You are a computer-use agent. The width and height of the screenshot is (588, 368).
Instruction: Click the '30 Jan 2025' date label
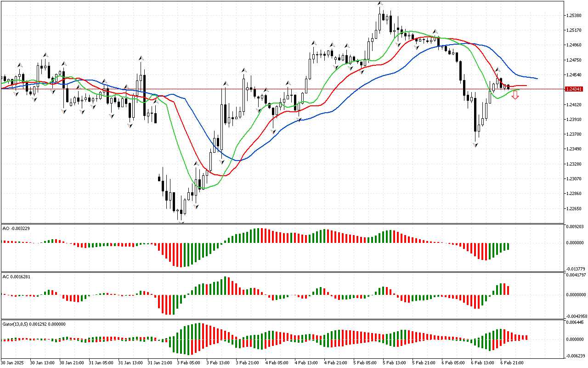pyautogui.click(x=13, y=363)
